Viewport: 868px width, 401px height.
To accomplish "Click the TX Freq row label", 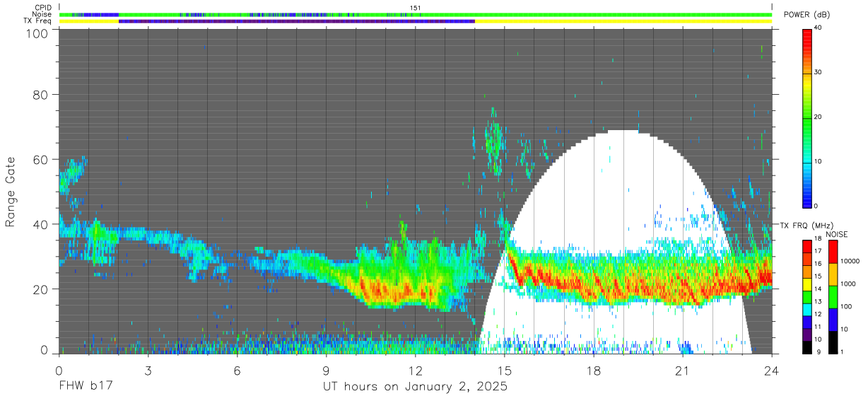I will click(x=38, y=21).
